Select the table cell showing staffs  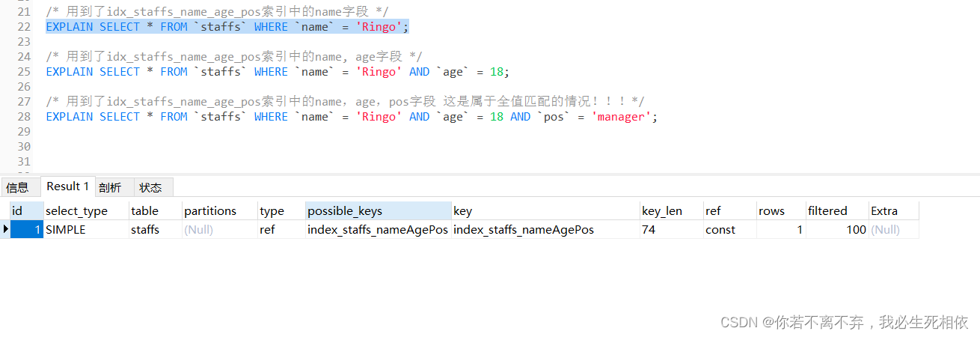pos(155,230)
